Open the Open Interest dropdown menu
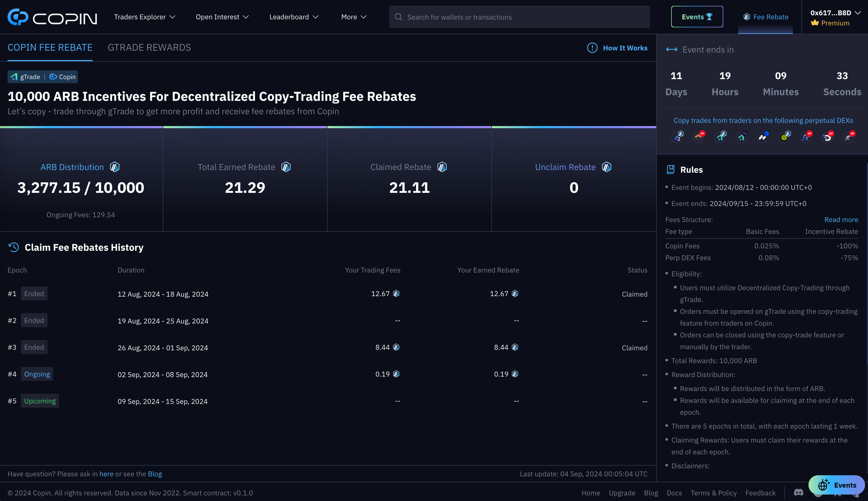 (222, 17)
